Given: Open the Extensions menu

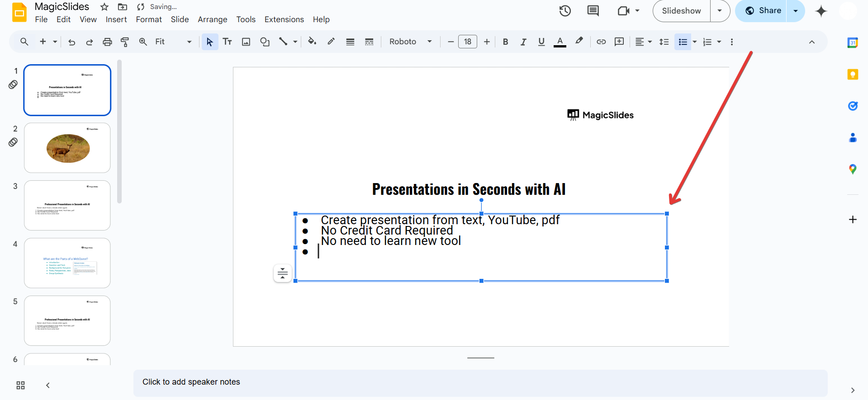Looking at the screenshot, I should click(x=284, y=19).
